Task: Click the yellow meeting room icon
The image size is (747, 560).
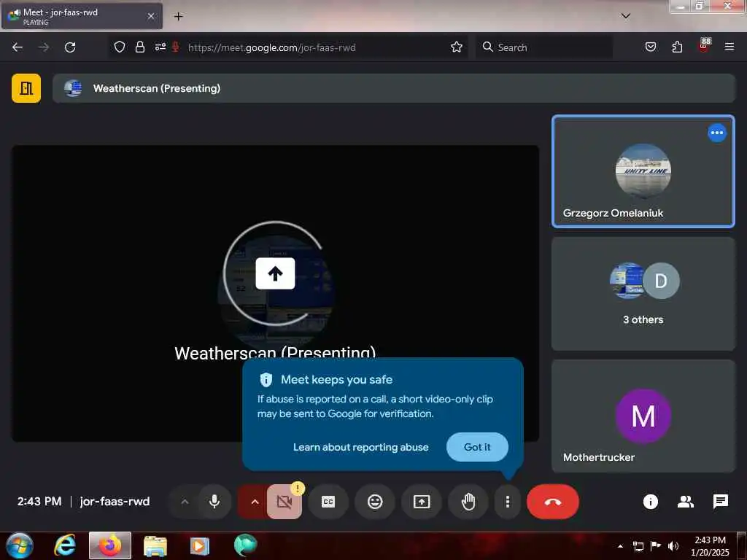Action: pyautogui.click(x=26, y=88)
